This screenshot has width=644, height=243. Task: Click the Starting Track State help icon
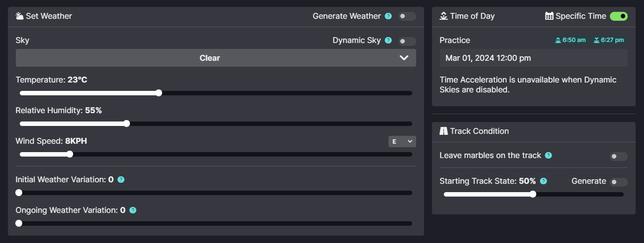point(544,181)
